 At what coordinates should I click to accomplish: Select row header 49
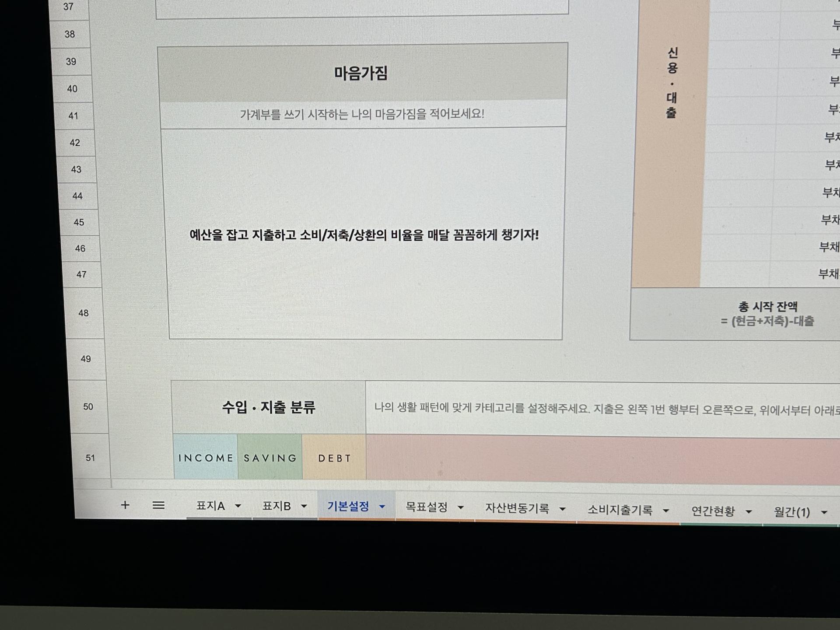[86, 359]
